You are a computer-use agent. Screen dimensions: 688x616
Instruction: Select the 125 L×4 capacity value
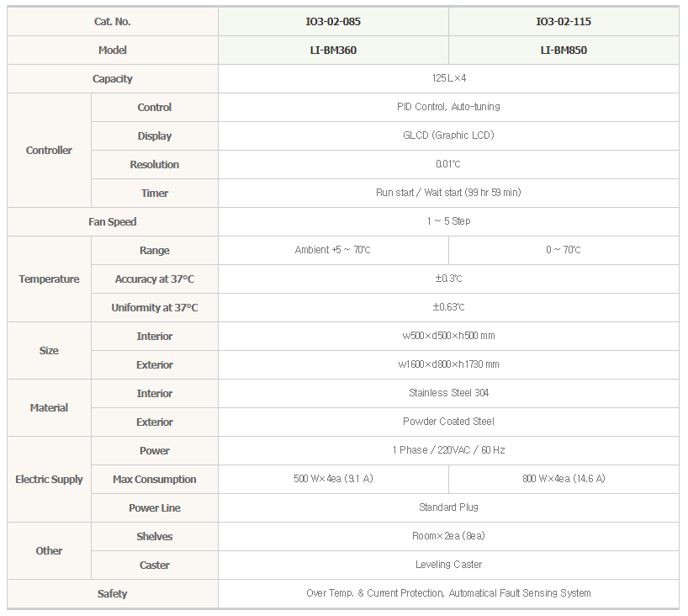point(448,78)
